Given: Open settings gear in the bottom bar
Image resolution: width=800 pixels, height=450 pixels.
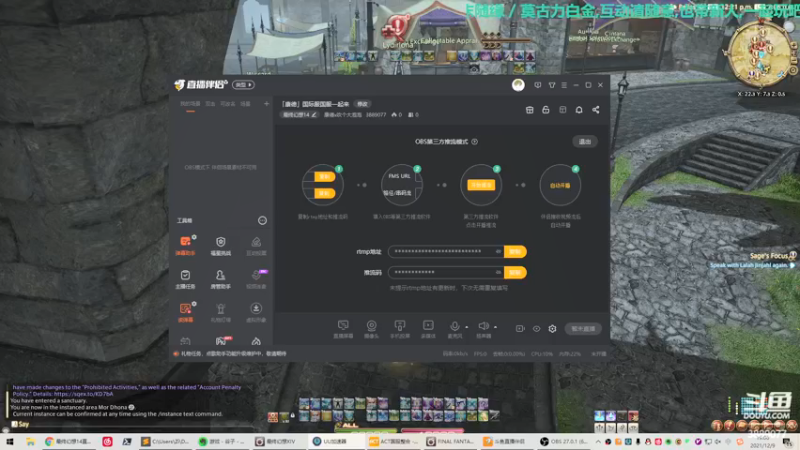Looking at the screenshot, I should (552, 329).
